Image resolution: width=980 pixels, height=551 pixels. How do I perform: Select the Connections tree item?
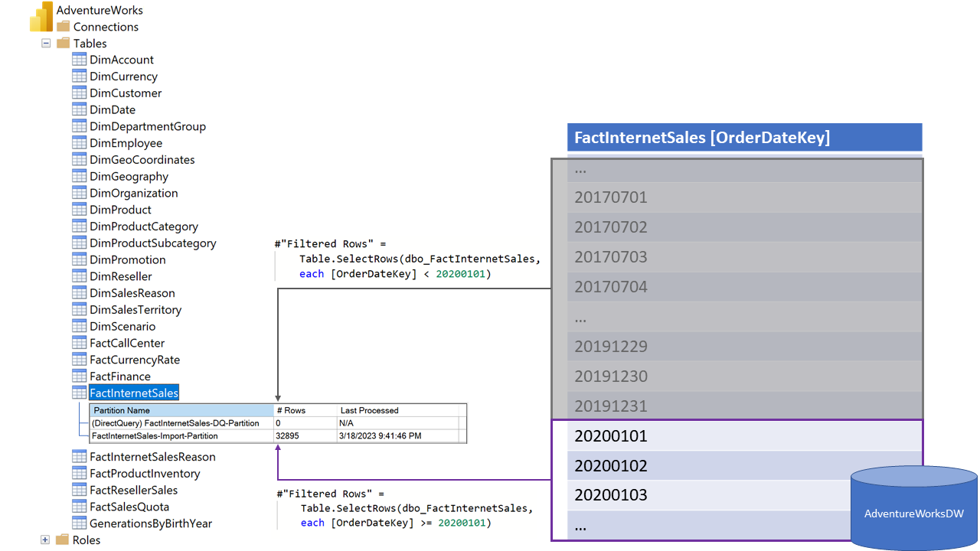[x=106, y=27]
